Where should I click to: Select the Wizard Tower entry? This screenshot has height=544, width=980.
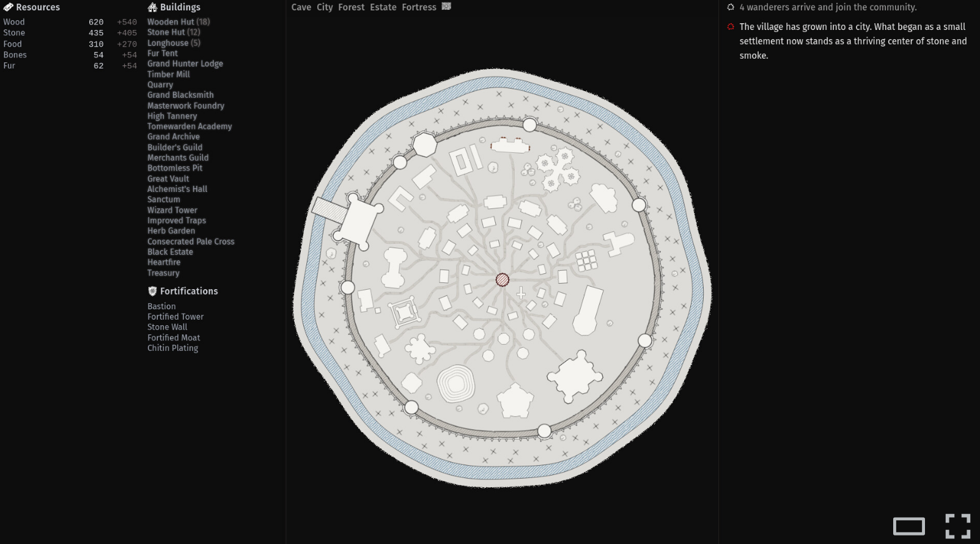pos(172,210)
